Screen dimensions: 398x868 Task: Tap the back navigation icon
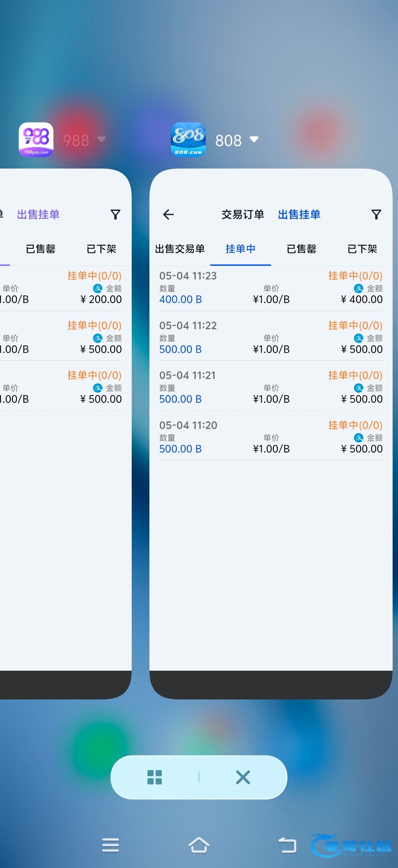click(x=287, y=845)
